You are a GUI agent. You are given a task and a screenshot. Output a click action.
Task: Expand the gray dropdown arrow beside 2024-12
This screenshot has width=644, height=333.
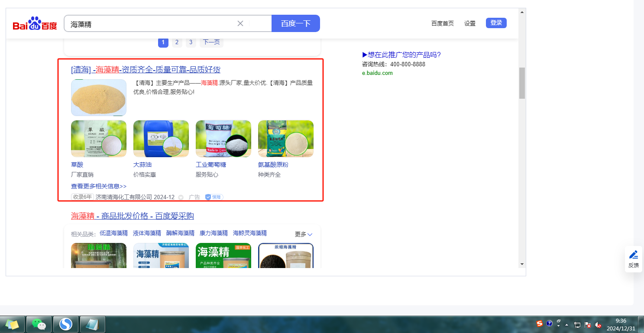pyautogui.click(x=181, y=197)
